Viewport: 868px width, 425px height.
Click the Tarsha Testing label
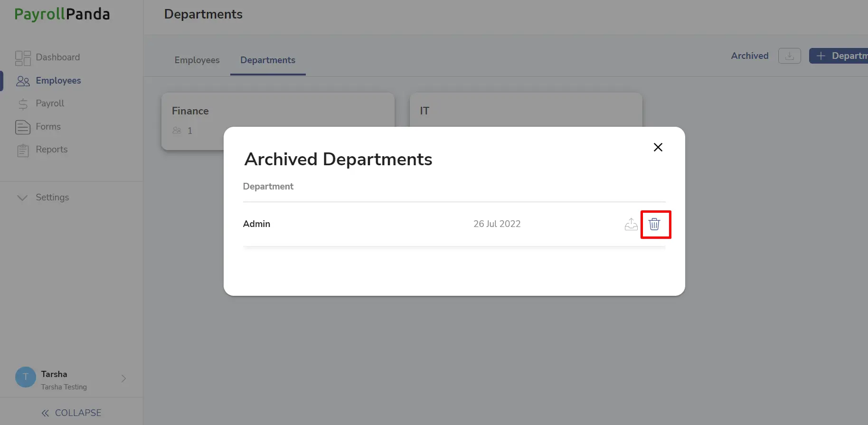(x=64, y=387)
